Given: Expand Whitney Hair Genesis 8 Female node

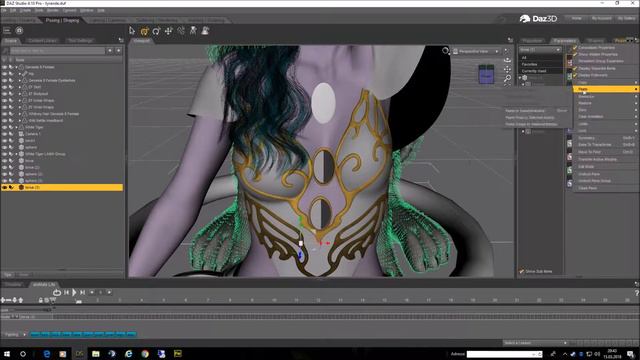Looking at the screenshot, I should 20,114.
